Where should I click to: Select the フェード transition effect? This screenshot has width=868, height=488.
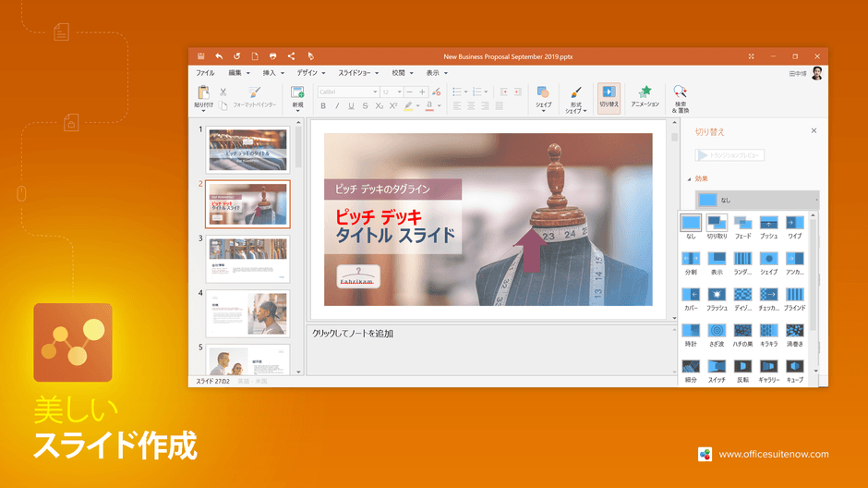(743, 227)
